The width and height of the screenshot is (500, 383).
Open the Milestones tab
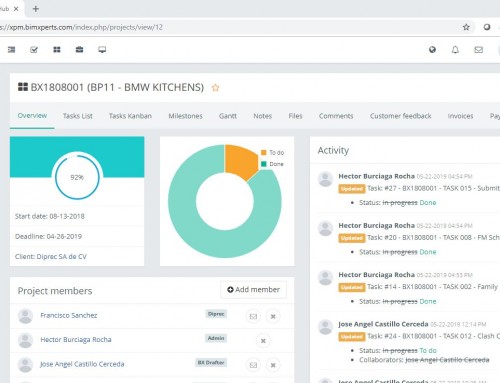tap(185, 116)
